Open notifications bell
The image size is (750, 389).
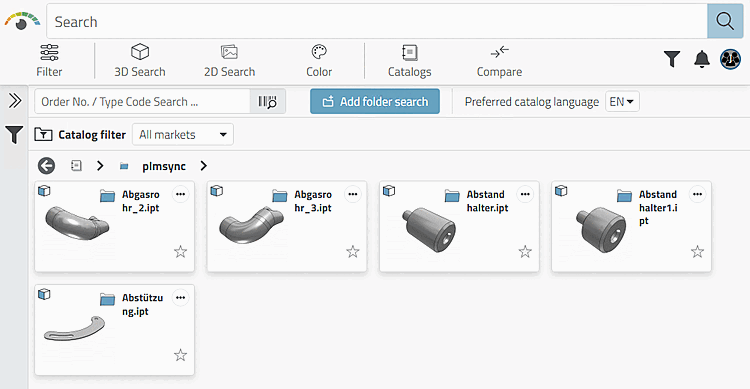pos(702,59)
